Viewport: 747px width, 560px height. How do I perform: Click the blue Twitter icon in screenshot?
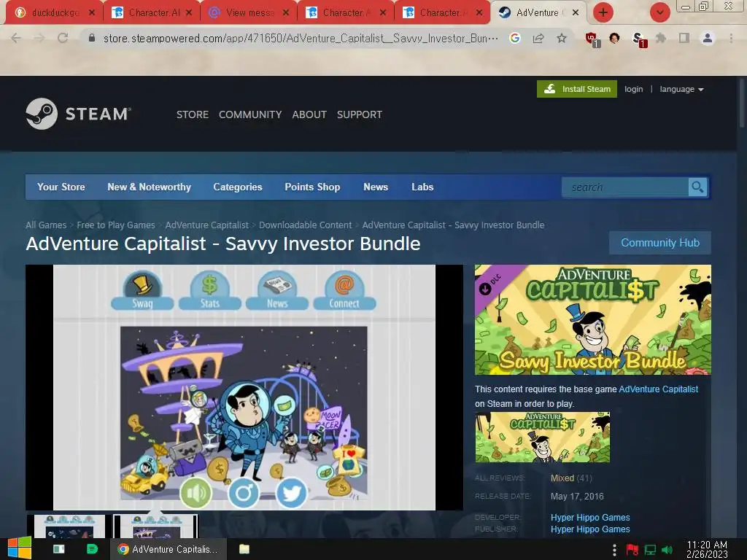[x=292, y=493]
